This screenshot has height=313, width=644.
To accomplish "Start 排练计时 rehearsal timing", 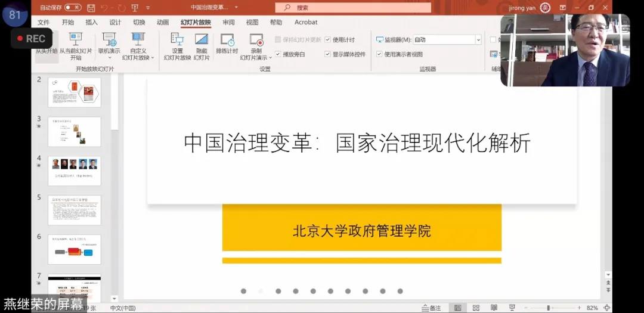I will point(227,41).
